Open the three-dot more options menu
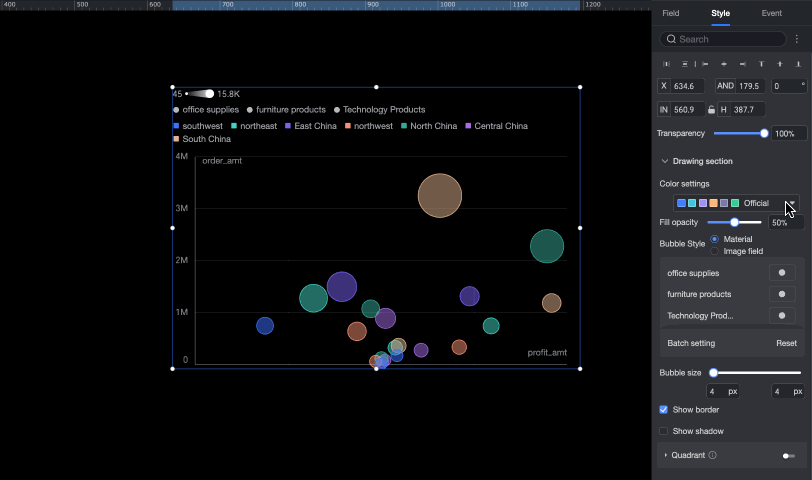 (797, 39)
